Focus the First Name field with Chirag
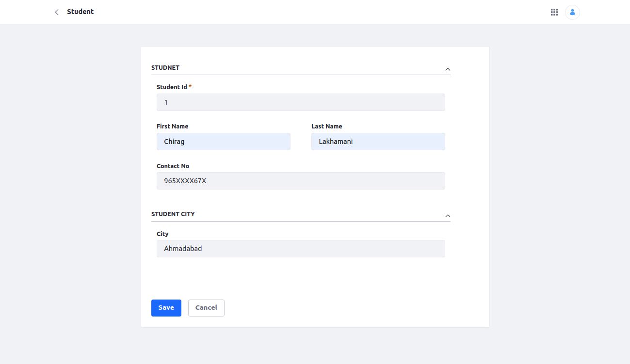This screenshot has width=630, height=364. point(224,142)
